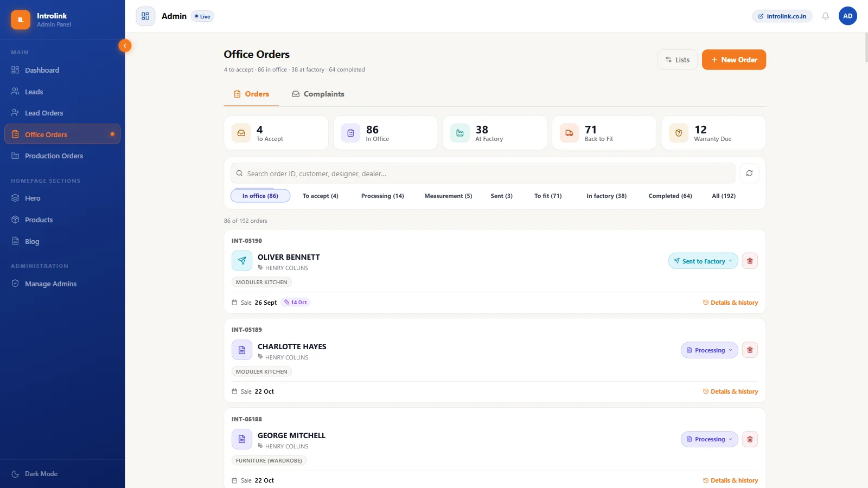Image resolution: width=868 pixels, height=488 pixels.
Task: Switch to the Complaints tab
Action: click(x=318, y=94)
